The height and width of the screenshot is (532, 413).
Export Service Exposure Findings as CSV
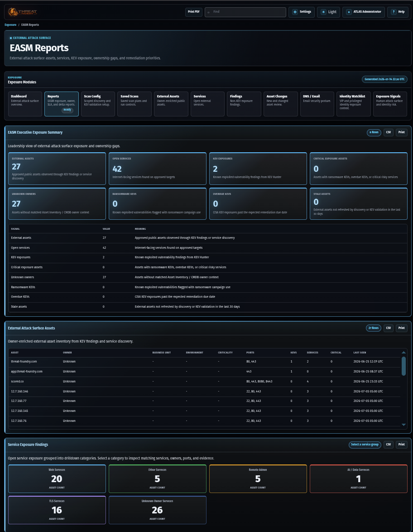click(388, 445)
